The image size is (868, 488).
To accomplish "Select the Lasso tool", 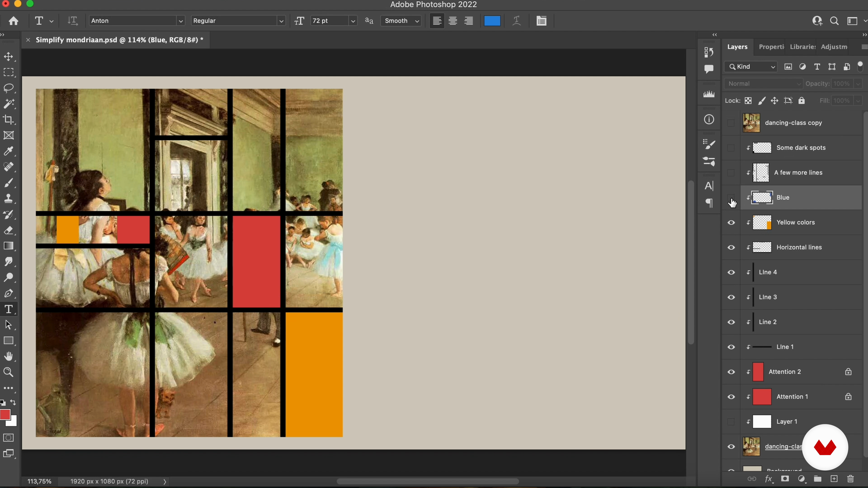I will (9, 88).
